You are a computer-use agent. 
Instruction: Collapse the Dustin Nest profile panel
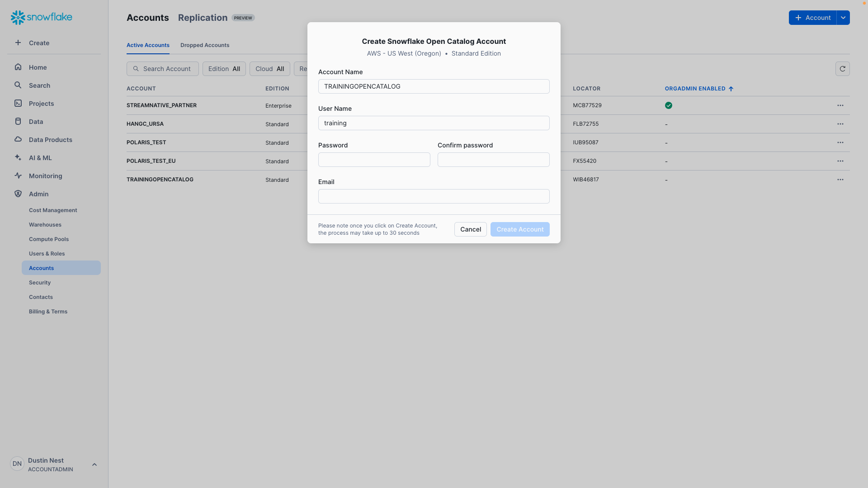coord(94,464)
